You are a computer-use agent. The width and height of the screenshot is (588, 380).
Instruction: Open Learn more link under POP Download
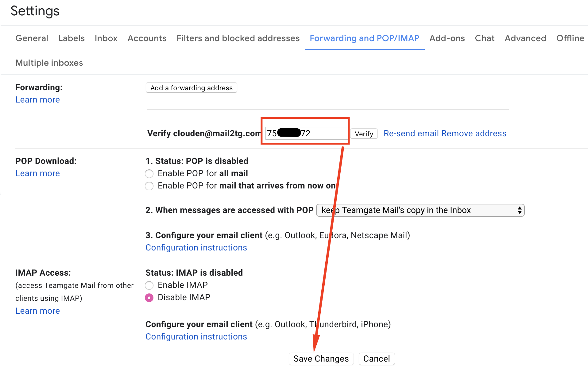point(37,173)
